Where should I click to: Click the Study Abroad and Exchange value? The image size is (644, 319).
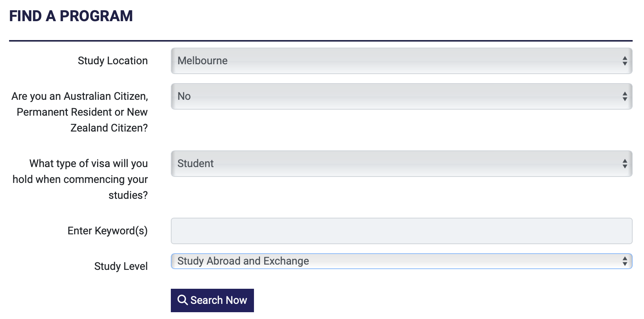pyautogui.click(x=243, y=261)
